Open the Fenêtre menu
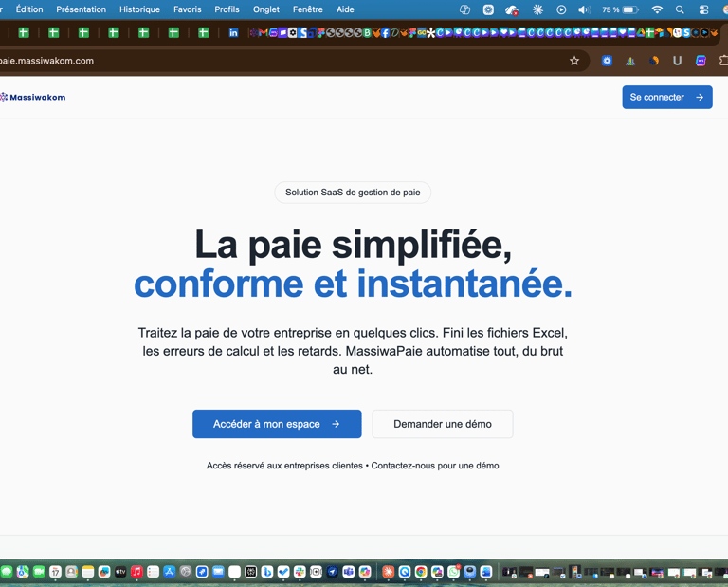The image size is (728, 587). click(x=307, y=9)
